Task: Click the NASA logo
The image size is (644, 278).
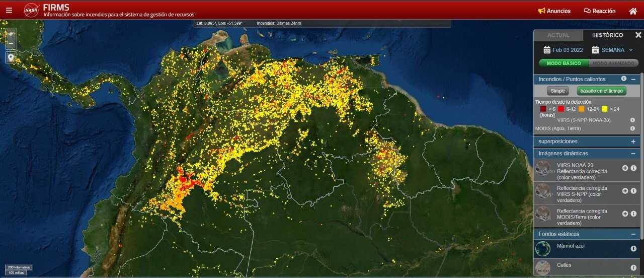Action: coord(32,11)
